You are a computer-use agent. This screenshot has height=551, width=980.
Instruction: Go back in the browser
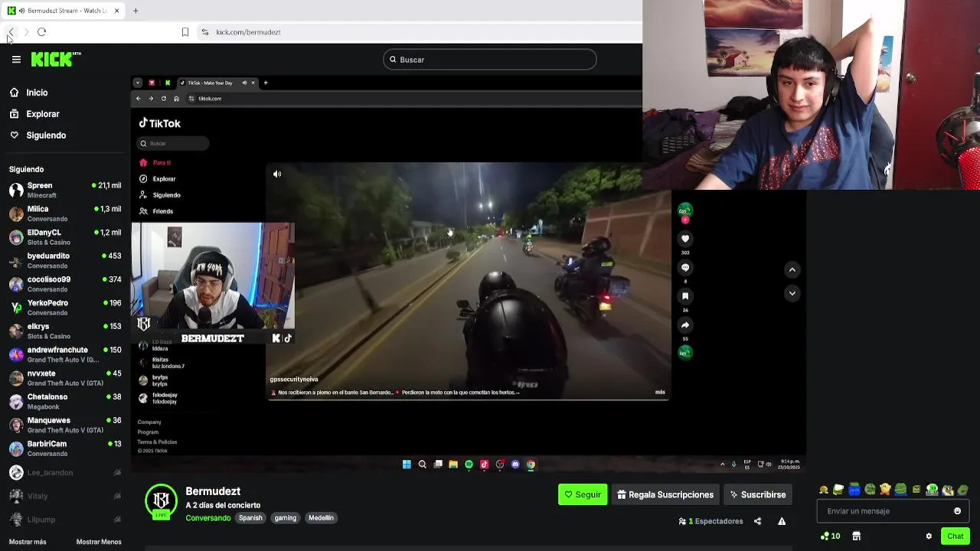click(x=11, y=32)
